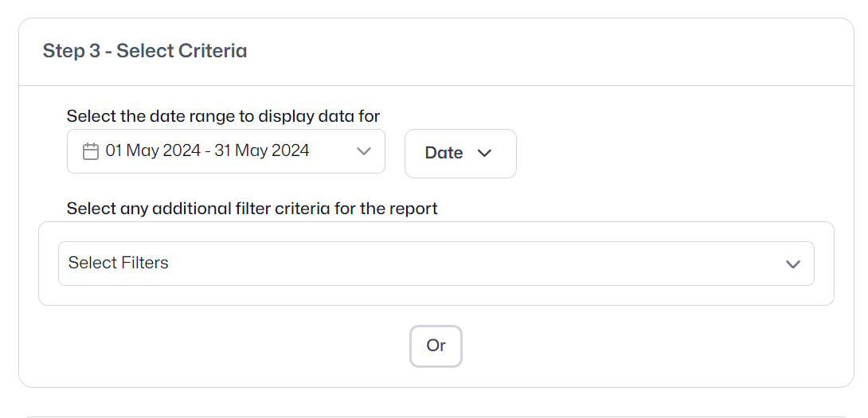Image resolution: width=868 pixels, height=418 pixels.
Task: Expand the date range picker chevron
Action: pyautogui.click(x=364, y=151)
